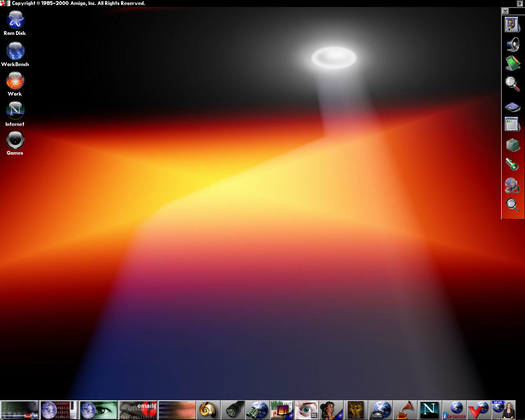Open the globe with red telephone icon

[512, 185]
